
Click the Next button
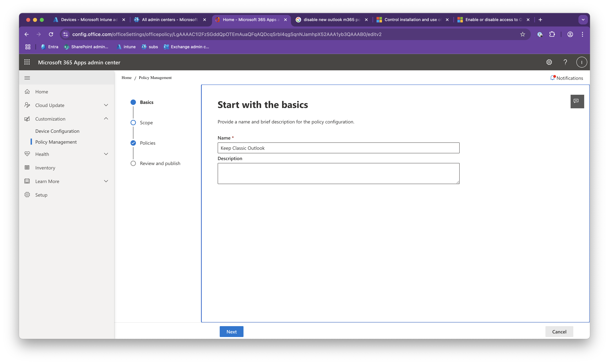click(231, 332)
